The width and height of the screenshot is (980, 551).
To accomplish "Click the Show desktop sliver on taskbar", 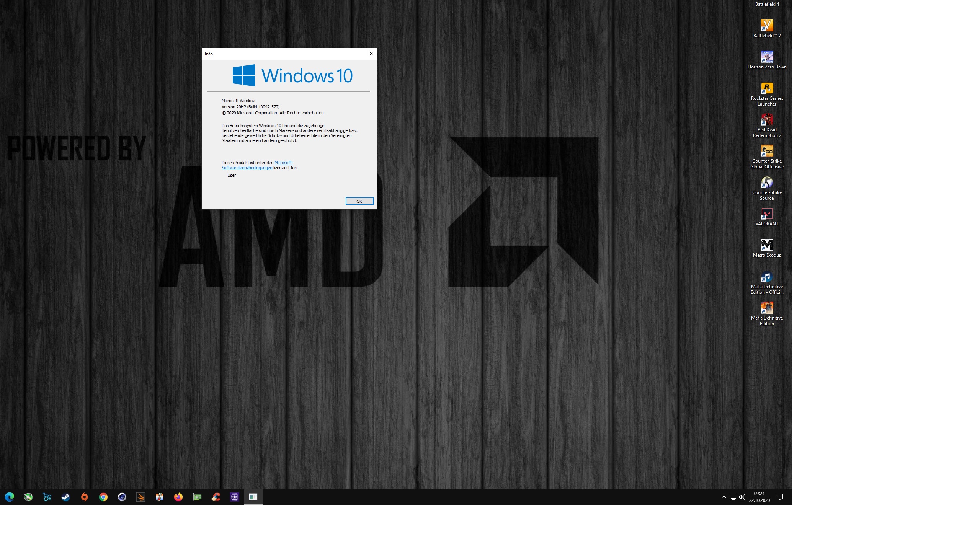I will [791, 497].
